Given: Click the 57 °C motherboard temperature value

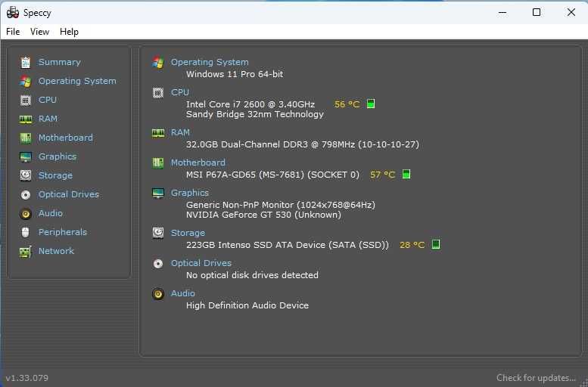Looking at the screenshot, I should (382, 175).
